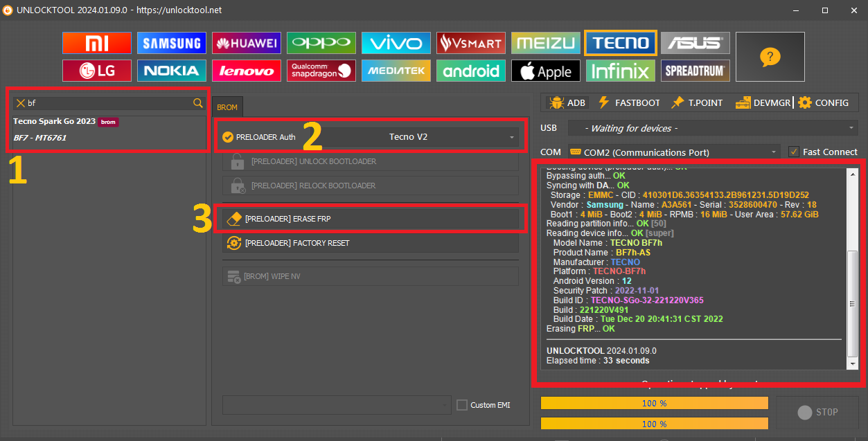Run PRELOADER ERASE FRP
The height and width of the screenshot is (441, 868).
(x=370, y=219)
